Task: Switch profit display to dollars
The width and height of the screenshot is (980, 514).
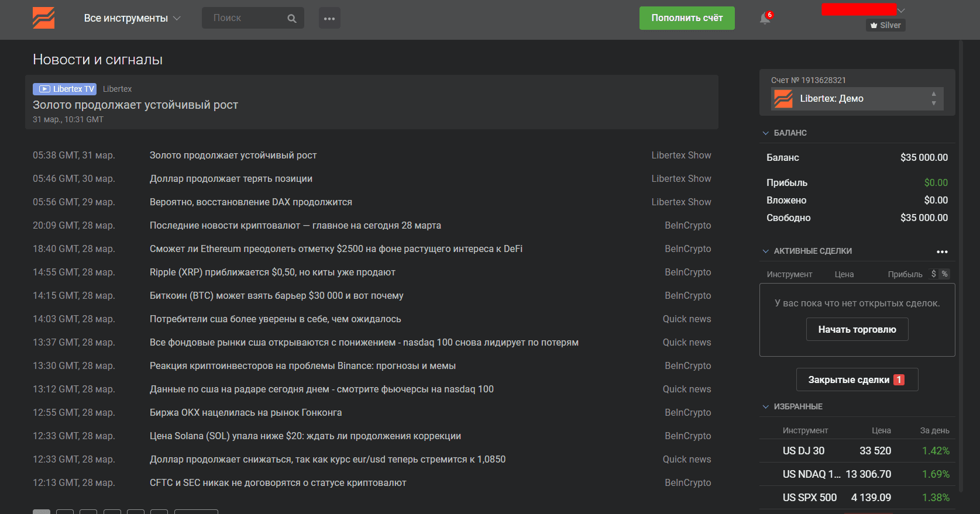Action: pos(934,274)
